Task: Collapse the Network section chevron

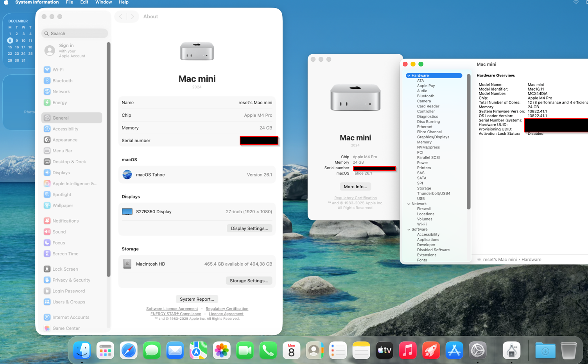Action: tap(409, 204)
